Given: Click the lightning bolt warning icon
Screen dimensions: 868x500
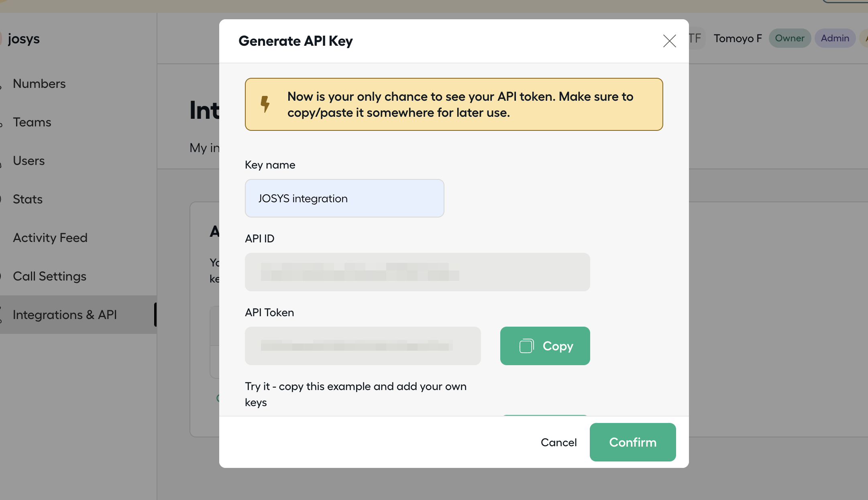Looking at the screenshot, I should coord(265,104).
